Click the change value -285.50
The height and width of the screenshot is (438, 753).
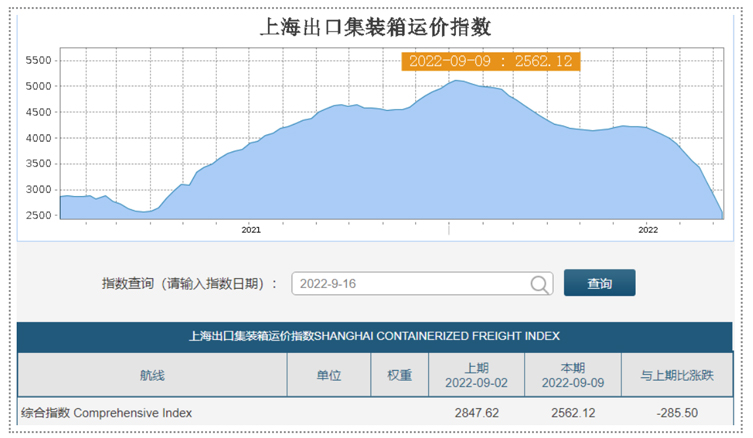(677, 413)
